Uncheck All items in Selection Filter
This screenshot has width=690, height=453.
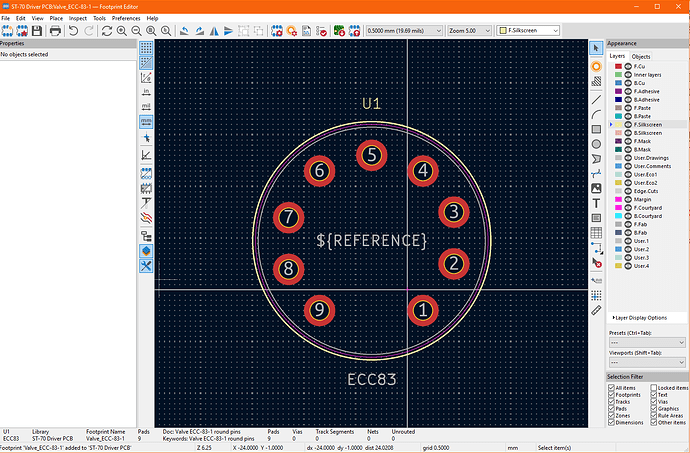pyautogui.click(x=612, y=388)
